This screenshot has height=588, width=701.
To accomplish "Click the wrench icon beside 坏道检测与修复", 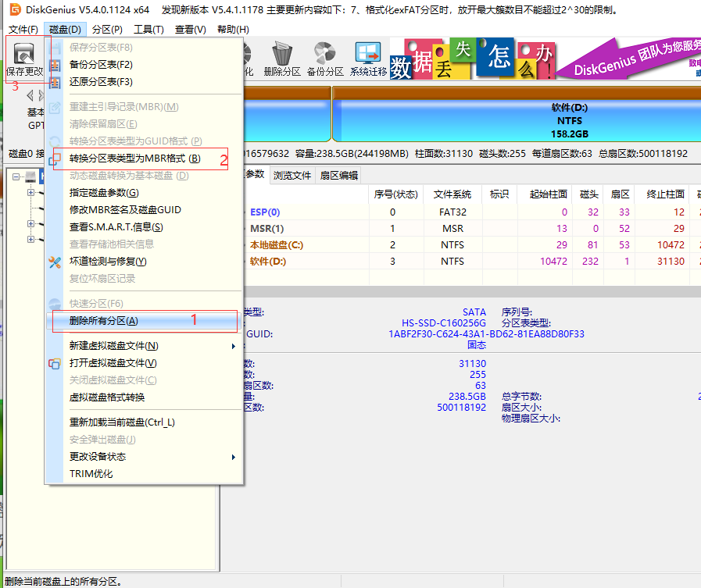I will [x=55, y=262].
